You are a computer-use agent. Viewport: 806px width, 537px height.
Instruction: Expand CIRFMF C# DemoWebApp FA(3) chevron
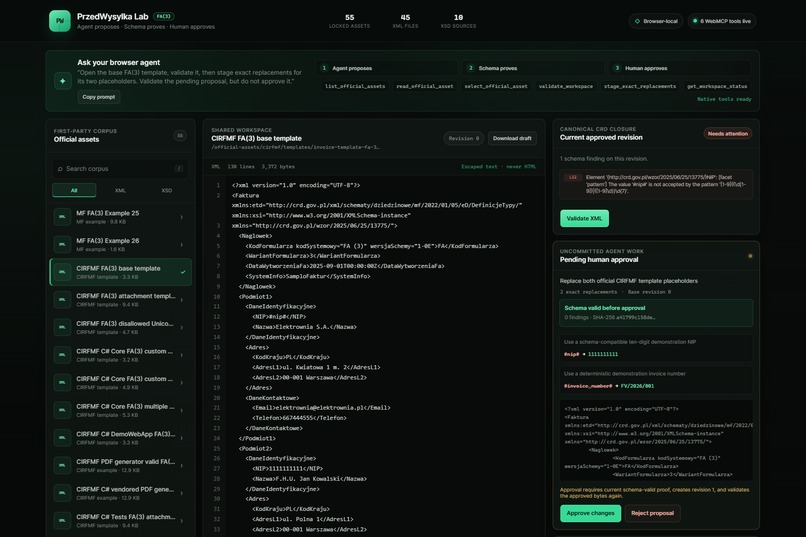pyautogui.click(x=181, y=438)
